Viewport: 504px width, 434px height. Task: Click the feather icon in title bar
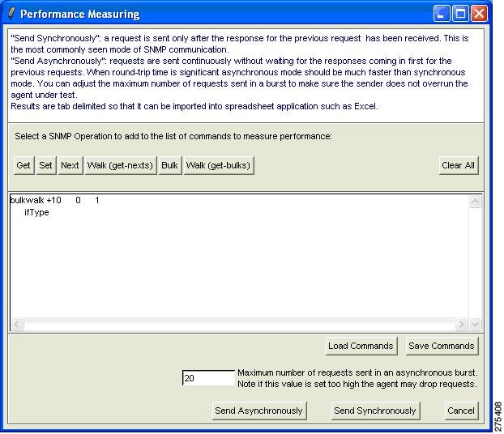tap(11, 14)
